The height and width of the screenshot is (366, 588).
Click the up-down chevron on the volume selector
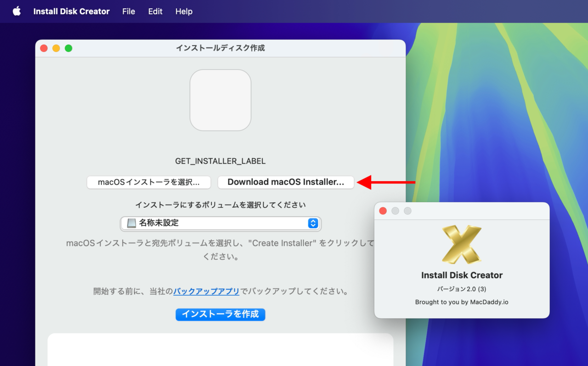[x=313, y=223]
